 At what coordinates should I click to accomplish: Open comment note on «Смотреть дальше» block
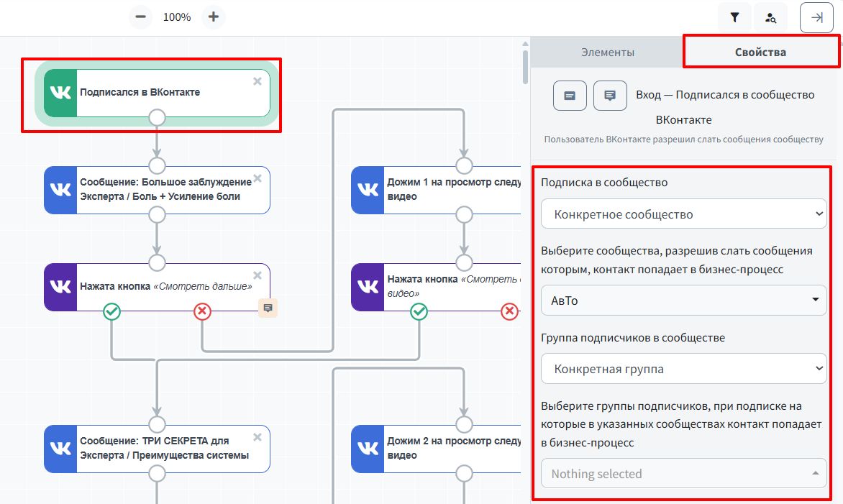click(268, 308)
